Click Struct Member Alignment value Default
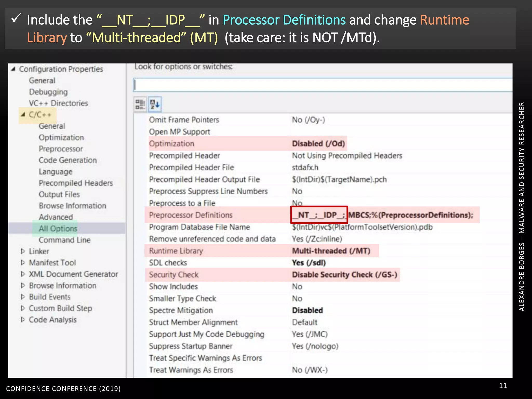 (305, 322)
